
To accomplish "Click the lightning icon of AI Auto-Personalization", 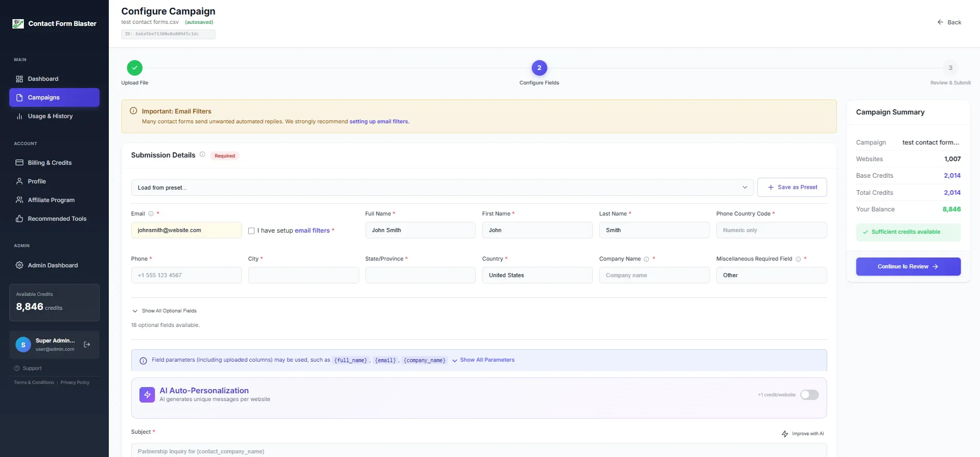I will [x=147, y=395].
